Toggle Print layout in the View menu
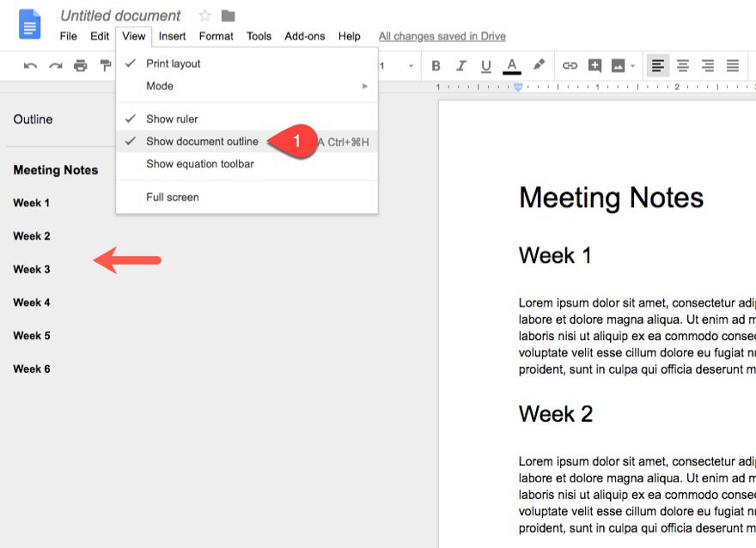The image size is (756, 548). (x=173, y=63)
